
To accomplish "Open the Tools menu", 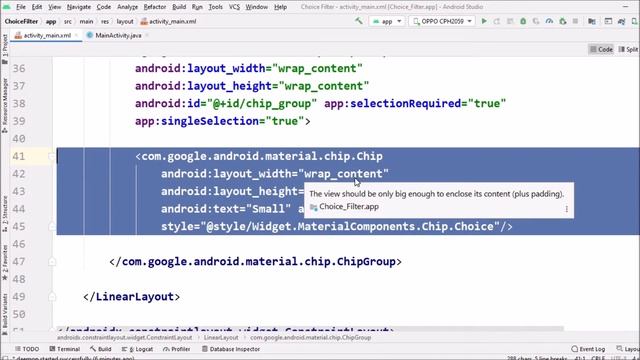I will (x=216, y=7).
